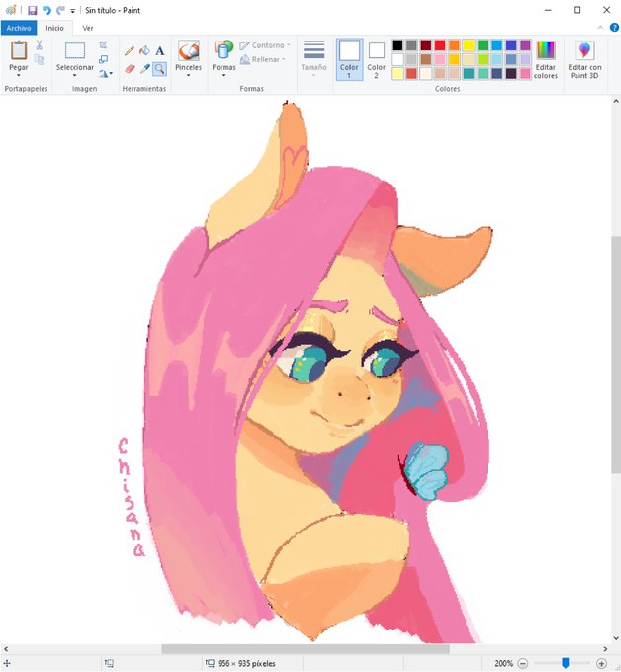Click the Cut scissors icon
621x672 pixels.
39,45
